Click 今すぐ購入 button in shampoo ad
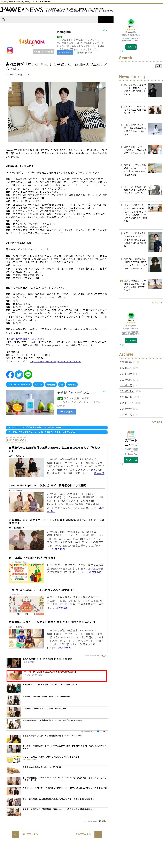 coord(67,412)
